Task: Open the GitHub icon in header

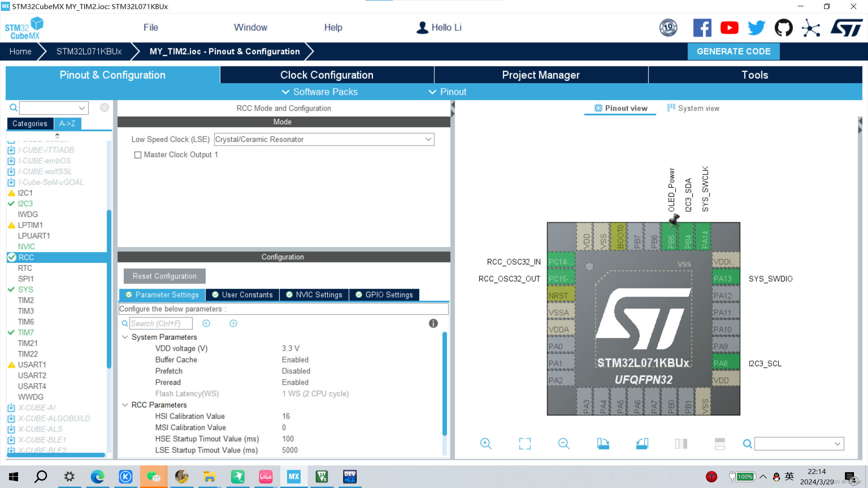Action: 783,28
